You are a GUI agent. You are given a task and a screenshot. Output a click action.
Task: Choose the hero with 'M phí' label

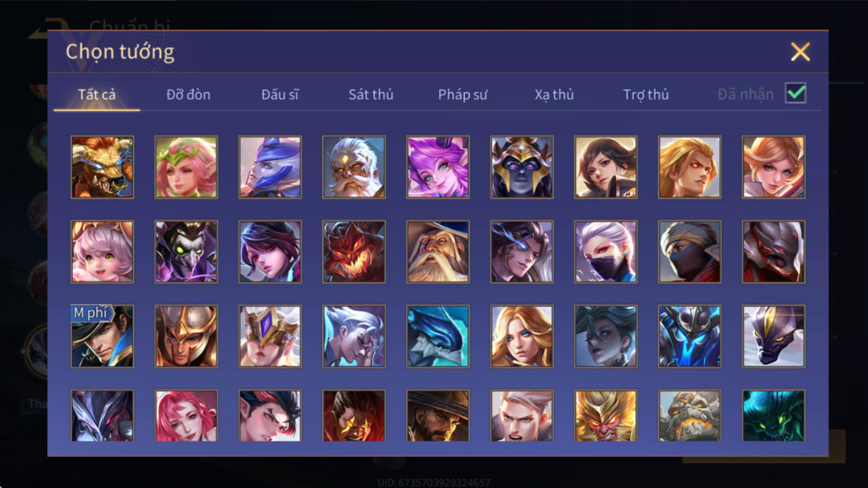(x=102, y=336)
